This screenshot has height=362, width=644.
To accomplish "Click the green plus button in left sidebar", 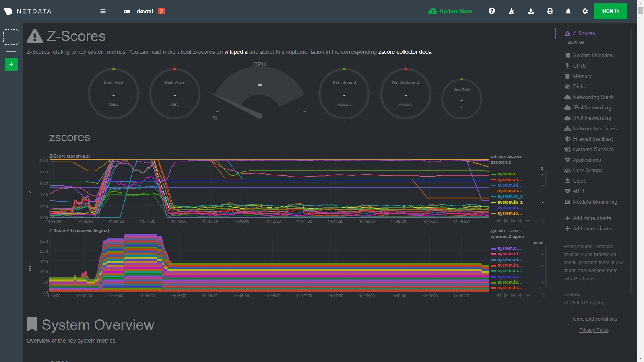I will click(11, 64).
